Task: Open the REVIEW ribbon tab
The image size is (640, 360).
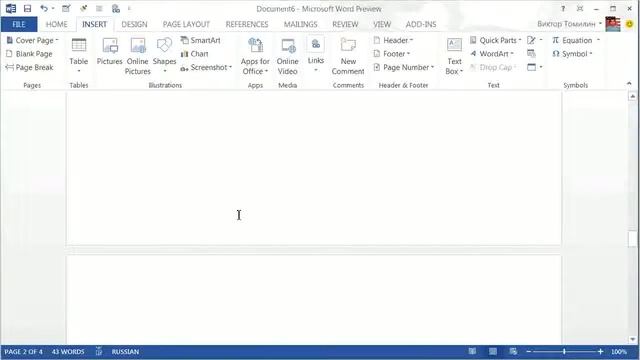Action: (345, 24)
